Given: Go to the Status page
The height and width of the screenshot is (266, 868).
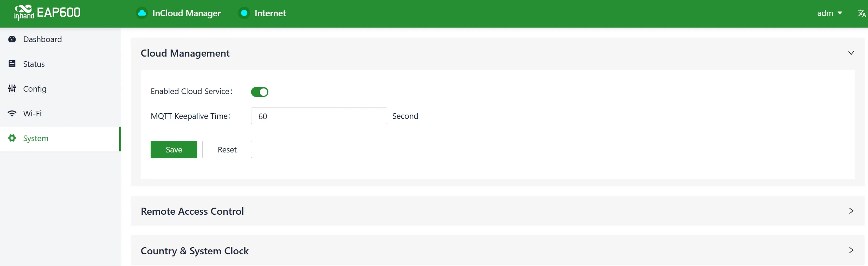Looking at the screenshot, I should tap(60, 64).
